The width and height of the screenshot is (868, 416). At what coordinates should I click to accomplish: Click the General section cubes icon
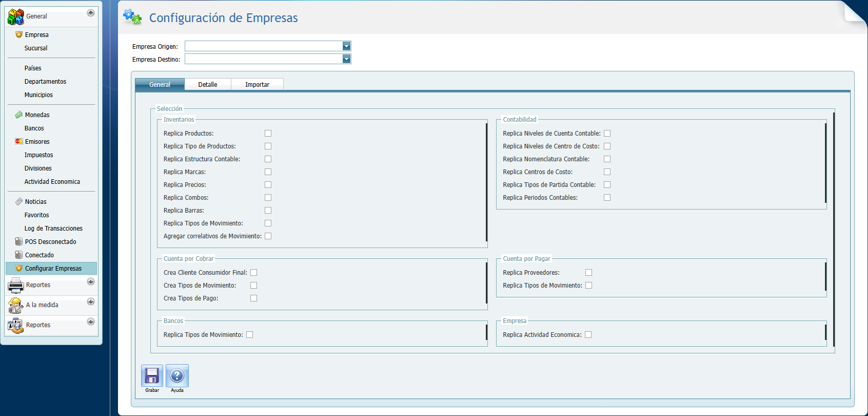[16, 17]
